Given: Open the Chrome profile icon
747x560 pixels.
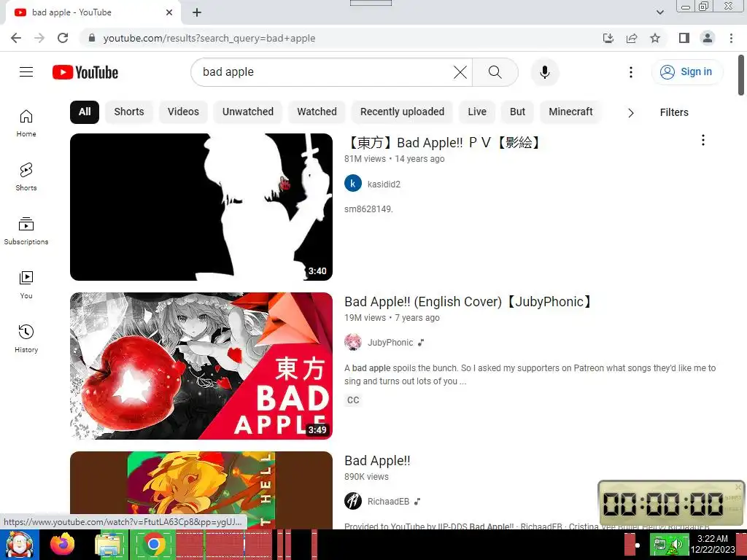Looking at the screenshot, I should (x=708, y=38).
